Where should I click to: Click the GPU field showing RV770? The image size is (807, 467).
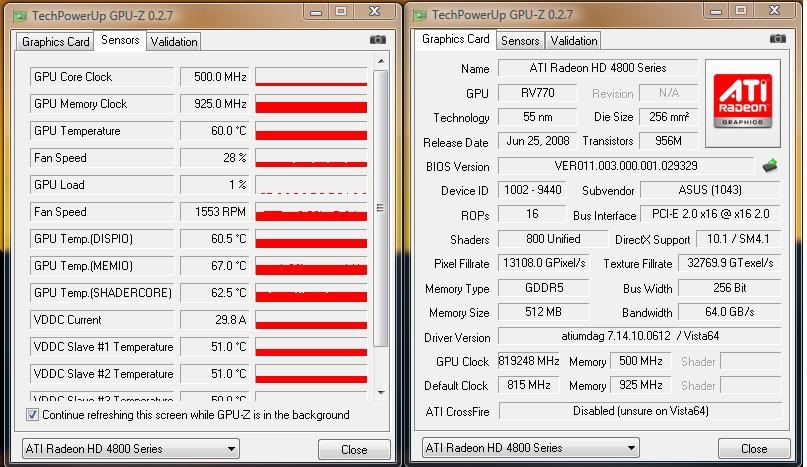point(537,93)
